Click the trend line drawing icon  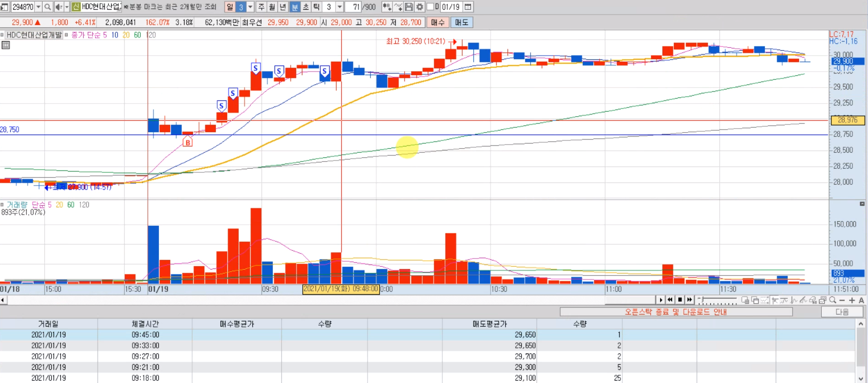pos(784,300)
